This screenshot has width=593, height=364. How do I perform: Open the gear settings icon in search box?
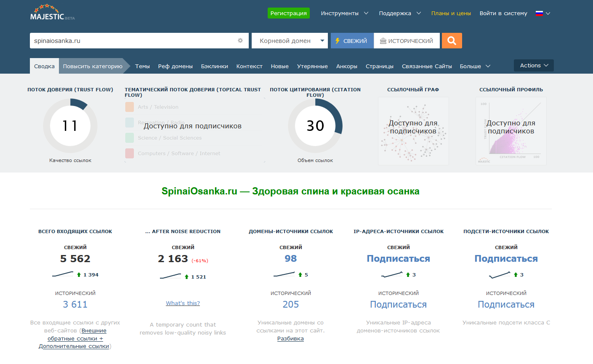(240, 41)
